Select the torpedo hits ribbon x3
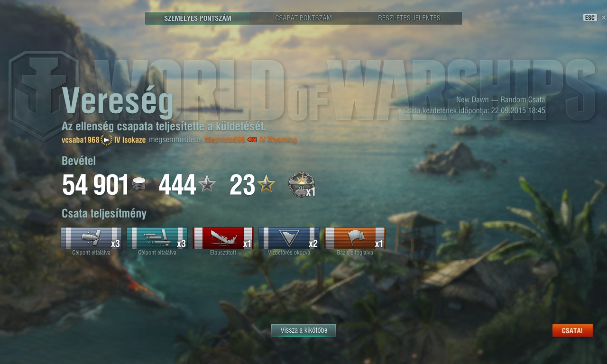 pos(157,238)
